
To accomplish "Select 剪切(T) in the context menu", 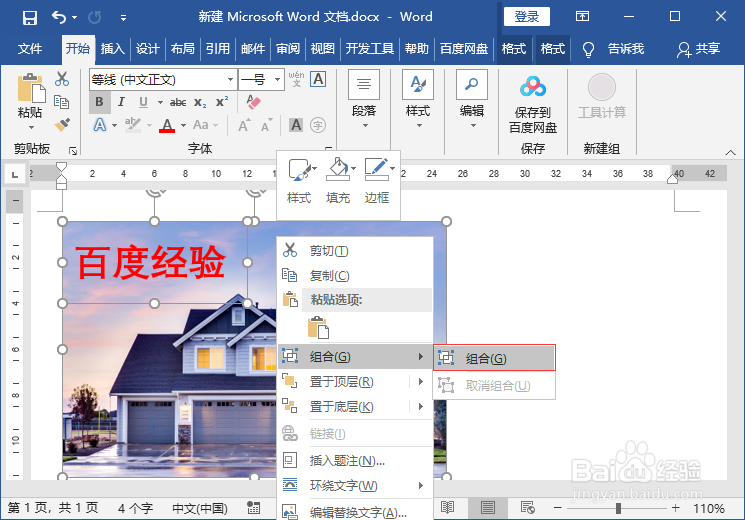I will [x=355, y=250].
